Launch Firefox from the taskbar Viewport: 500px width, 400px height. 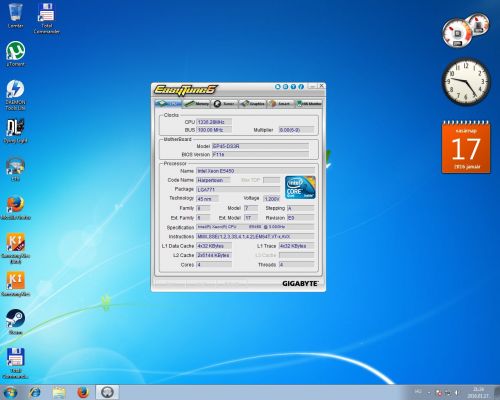coord(83,392)
